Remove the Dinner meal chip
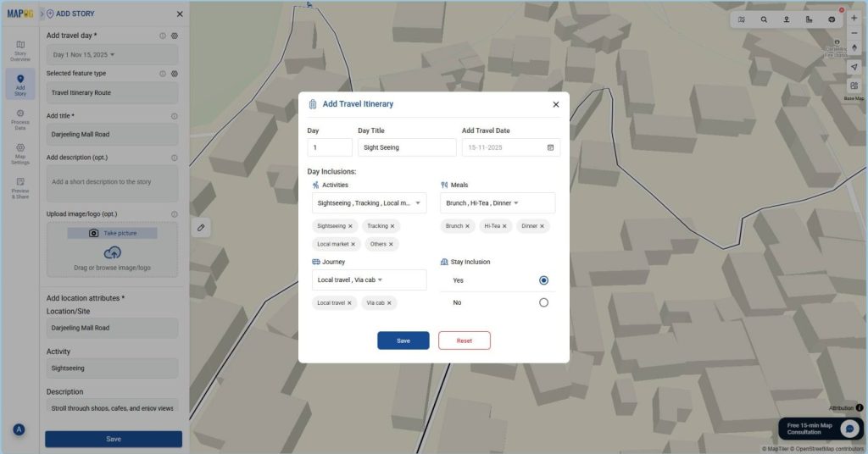The width and height of the screenshot is (868, 454). (542, 226)
